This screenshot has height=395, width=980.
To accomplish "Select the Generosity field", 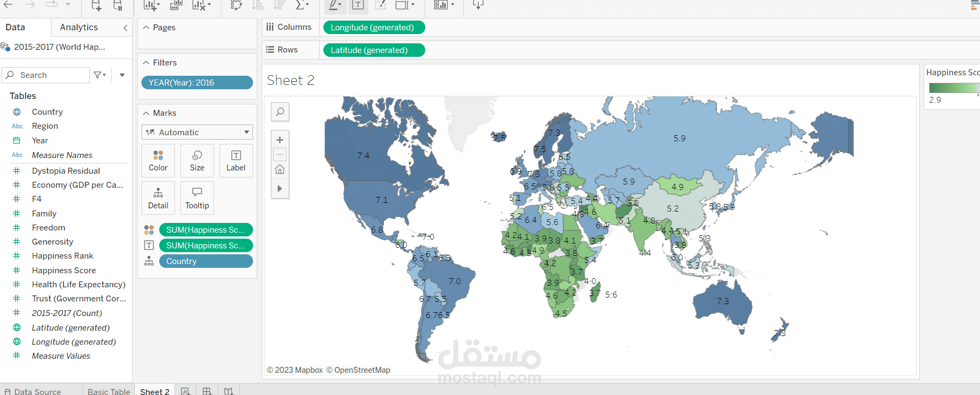I will (x=53, y=241).
